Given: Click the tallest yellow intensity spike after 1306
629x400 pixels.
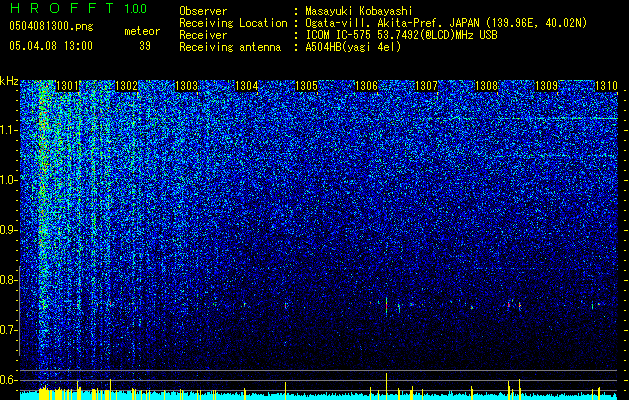Looking at the screenshot, I should click(x=386, y=386).
